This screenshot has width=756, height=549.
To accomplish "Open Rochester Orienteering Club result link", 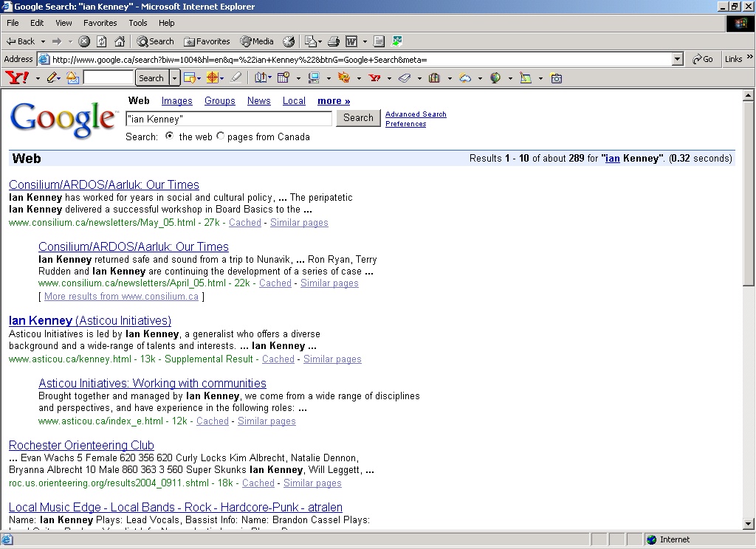I will (x=81, y=445).
